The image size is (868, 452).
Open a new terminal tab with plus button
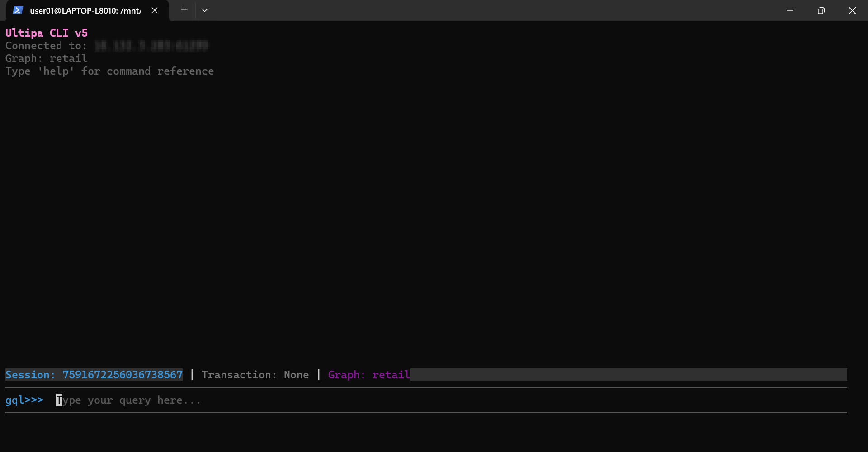184,10
